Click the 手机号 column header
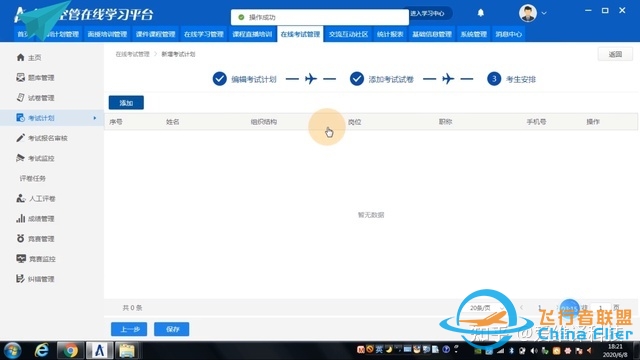 click(x=536, y=122)
